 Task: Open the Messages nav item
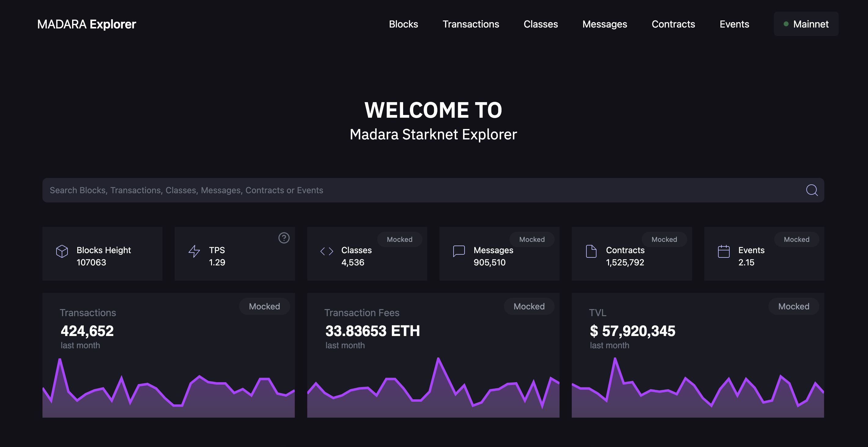(604, 24)
